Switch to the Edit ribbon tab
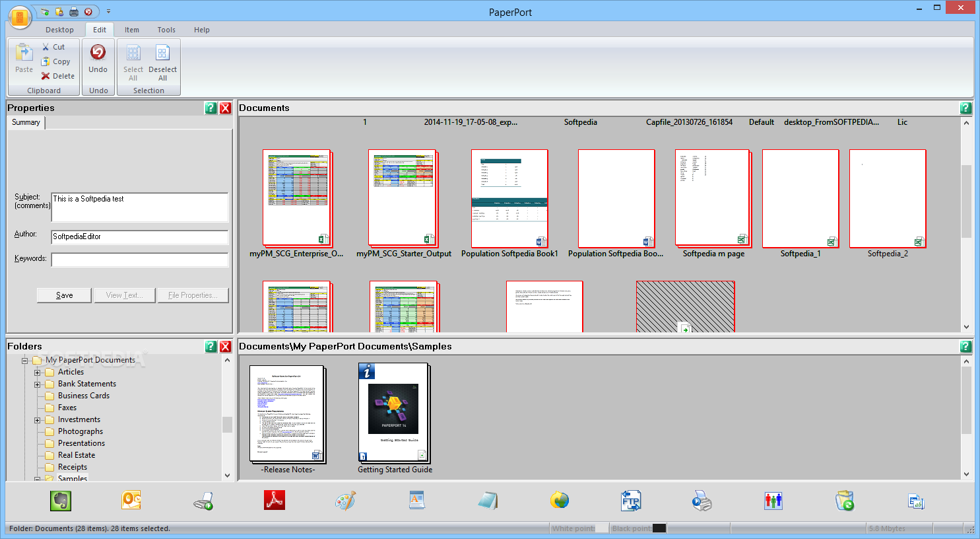 click(100, 30)
